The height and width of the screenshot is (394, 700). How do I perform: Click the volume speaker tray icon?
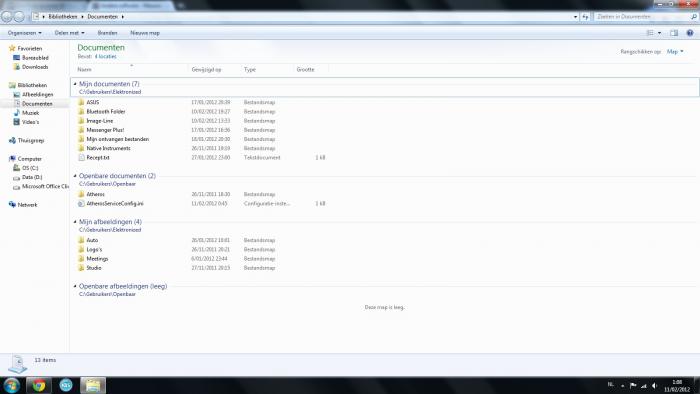coord(654,386)
